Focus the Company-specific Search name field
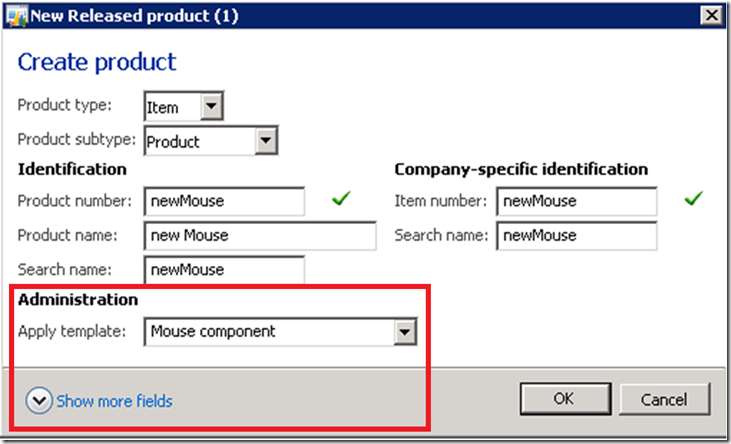This screenshot has height=444, width=731. click(576, 236)
